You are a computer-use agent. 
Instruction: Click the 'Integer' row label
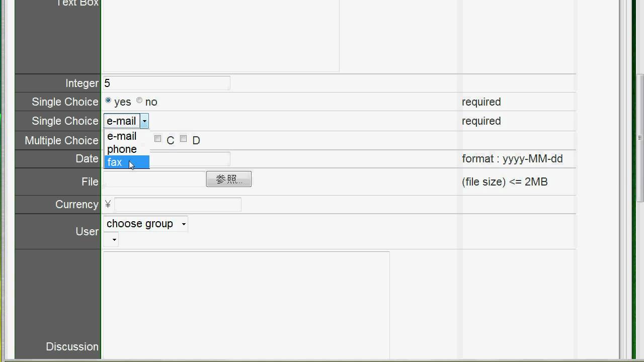point(82,83)
